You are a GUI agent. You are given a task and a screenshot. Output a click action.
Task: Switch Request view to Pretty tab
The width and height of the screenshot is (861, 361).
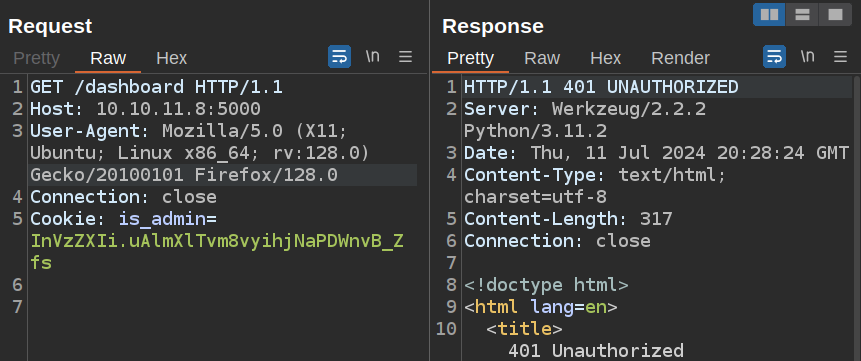click(36, 58)
